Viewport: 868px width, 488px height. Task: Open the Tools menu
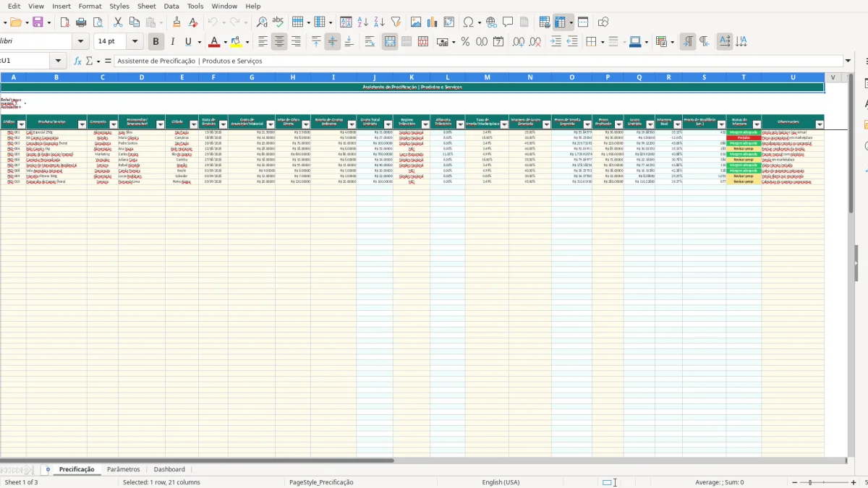point(195,6)
